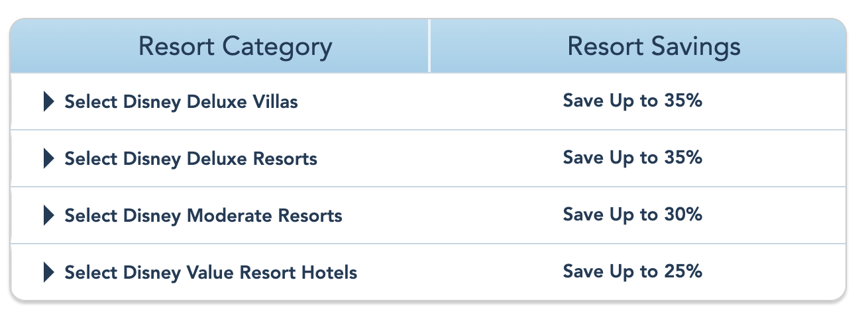Screen dimensions: 868x335
Task: Expand the Select Disney Deluxe Villas arrow
Action: pyautogui.click(x=48, y=102)
